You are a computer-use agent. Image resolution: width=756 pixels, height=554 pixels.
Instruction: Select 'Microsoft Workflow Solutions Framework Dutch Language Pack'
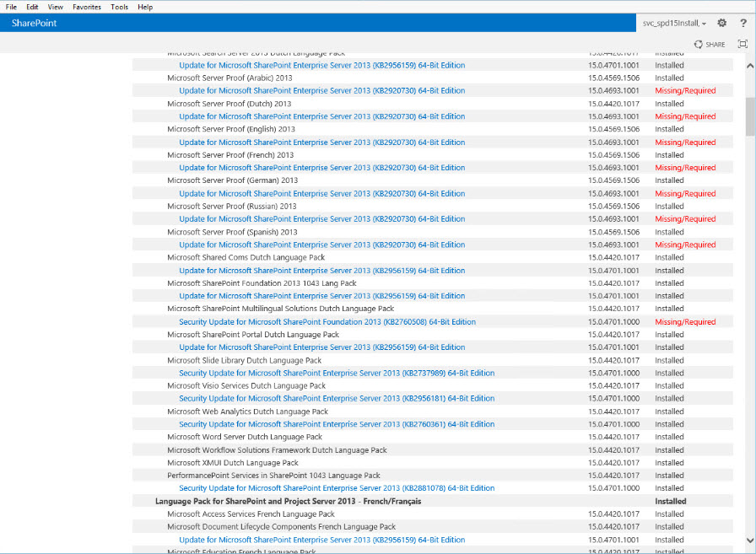(278, 450)
